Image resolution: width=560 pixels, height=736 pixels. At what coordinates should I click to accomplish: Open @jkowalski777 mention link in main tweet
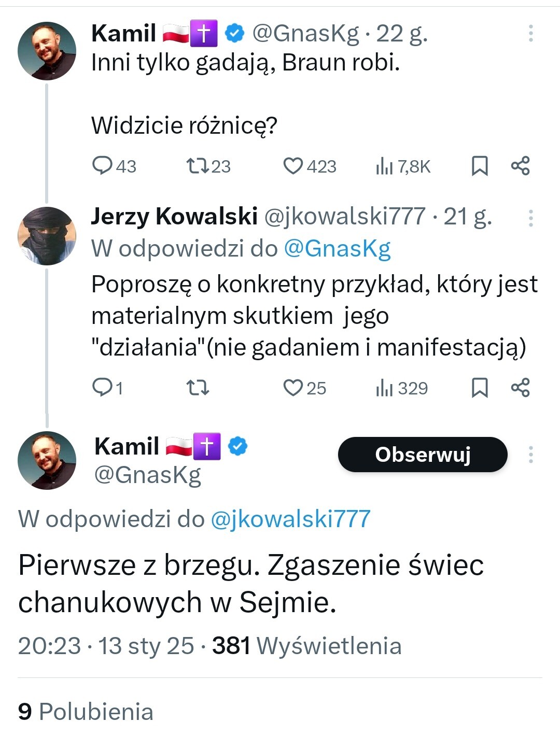(290, 519)
